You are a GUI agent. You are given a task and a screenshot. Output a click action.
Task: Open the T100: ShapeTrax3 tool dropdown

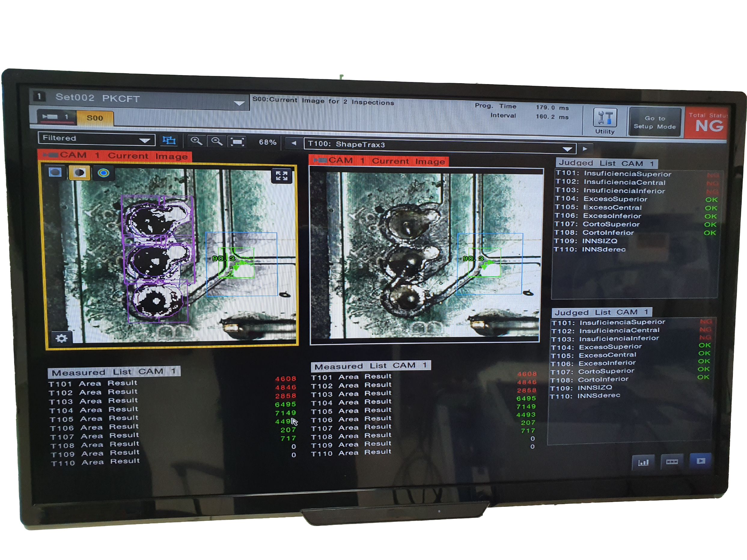(440, 146)
